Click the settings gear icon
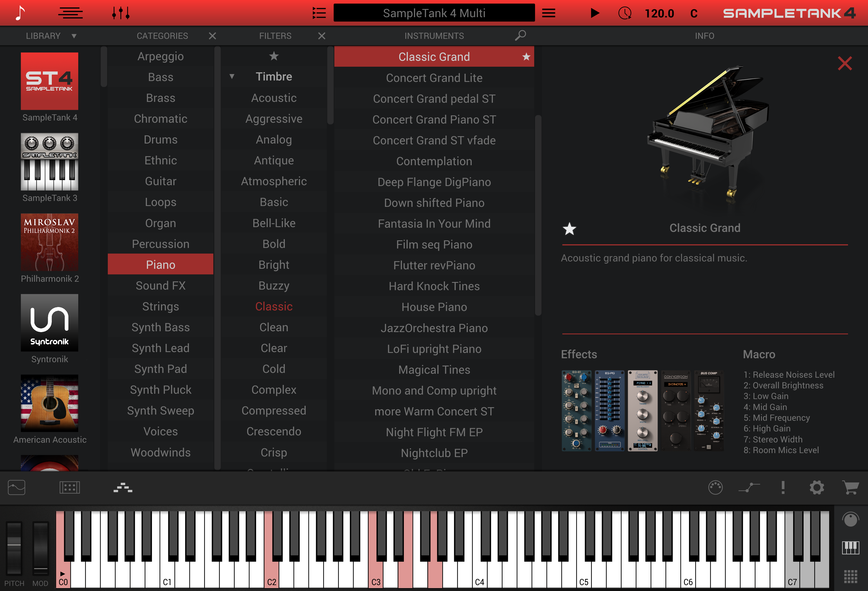The height and width of the screenshot is (591, 868). point(817,487)
